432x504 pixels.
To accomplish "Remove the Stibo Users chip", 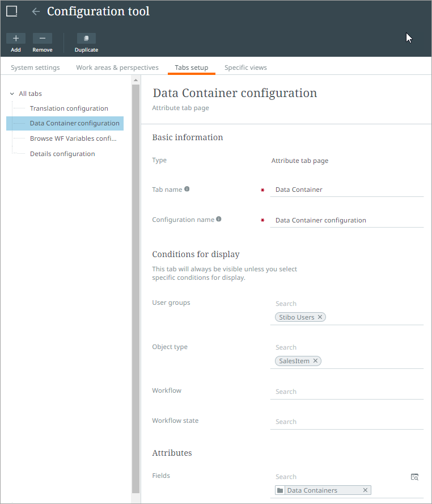I will (320, 317).
